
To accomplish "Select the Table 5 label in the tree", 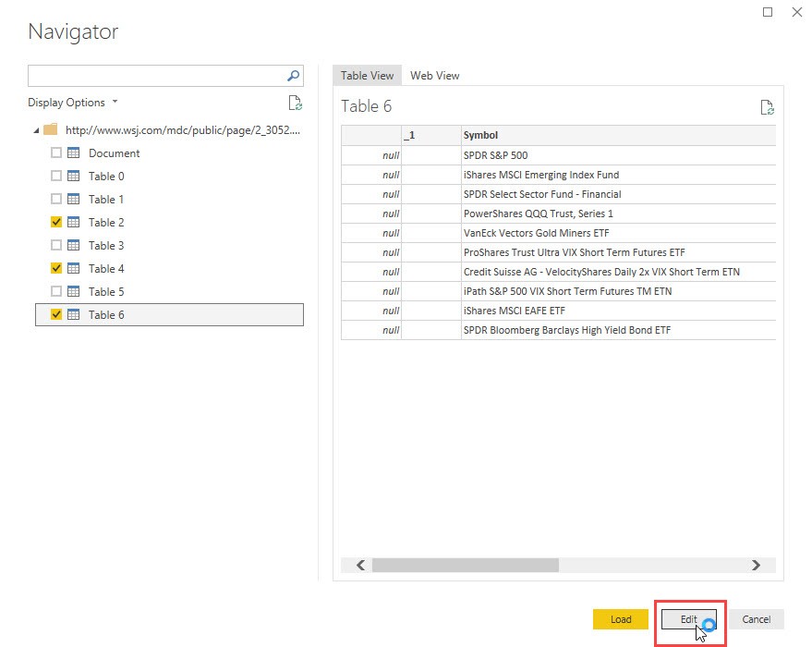I will (106, 292).
